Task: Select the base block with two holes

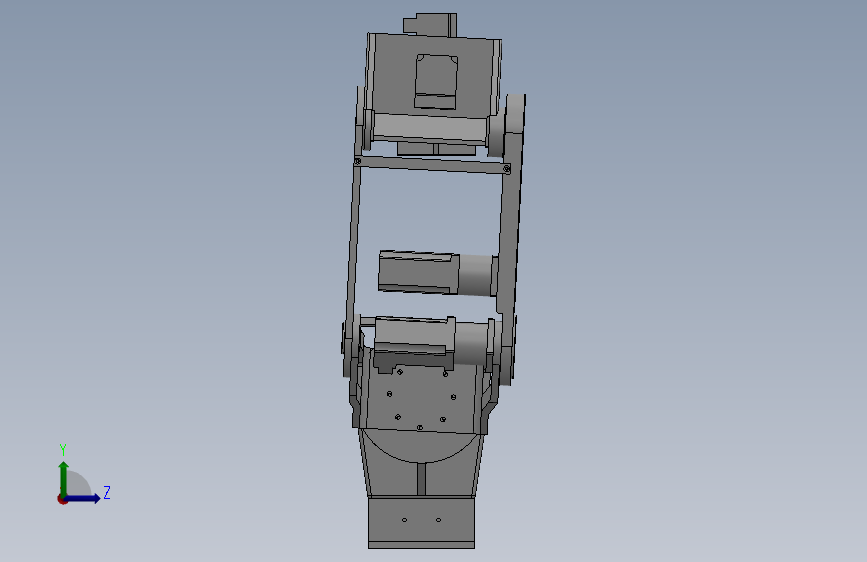Action: 421,523
